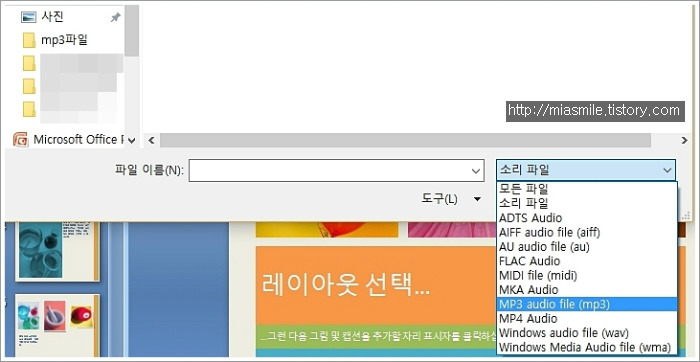Image resolution: width=700 pixels, height=362 pixels.
Task: Select MP4 Audio file type
Action: (587, 318)
